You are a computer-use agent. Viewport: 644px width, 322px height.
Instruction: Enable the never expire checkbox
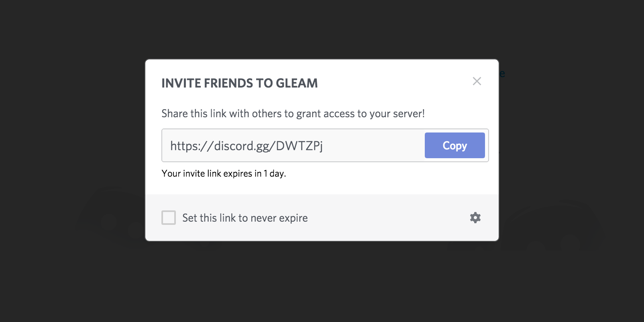(x=169, y=218)
